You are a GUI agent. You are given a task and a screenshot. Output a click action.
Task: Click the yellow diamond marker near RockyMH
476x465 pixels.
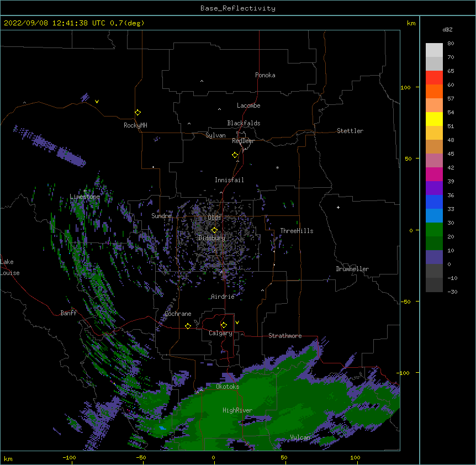(x=138, y=113)
